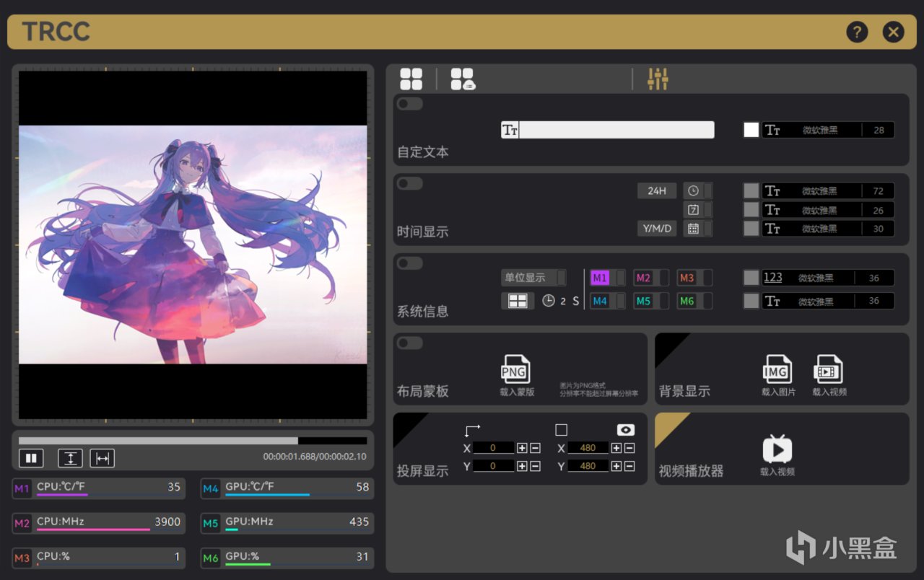
Task: Toggle the M6 module in system info
Action: (694, 301)
